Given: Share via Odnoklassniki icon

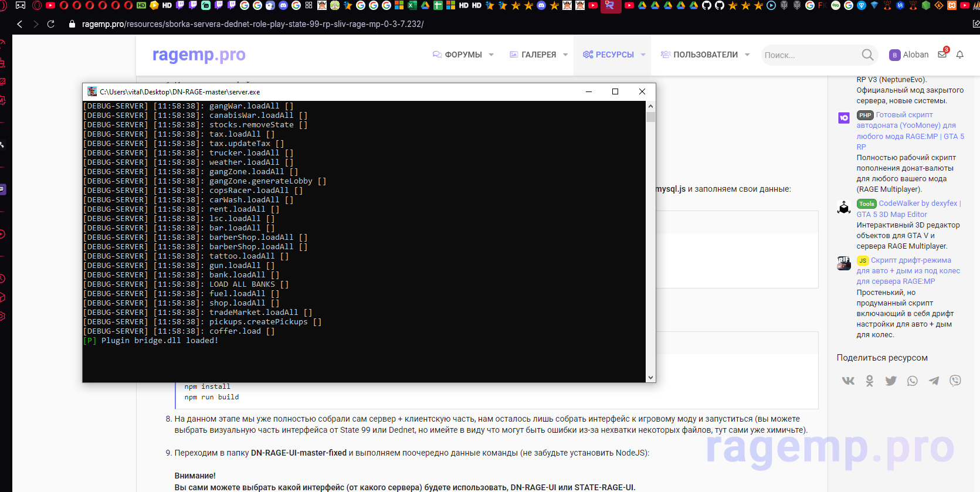Looking at the screenshot, I should (x=870, y=381).
